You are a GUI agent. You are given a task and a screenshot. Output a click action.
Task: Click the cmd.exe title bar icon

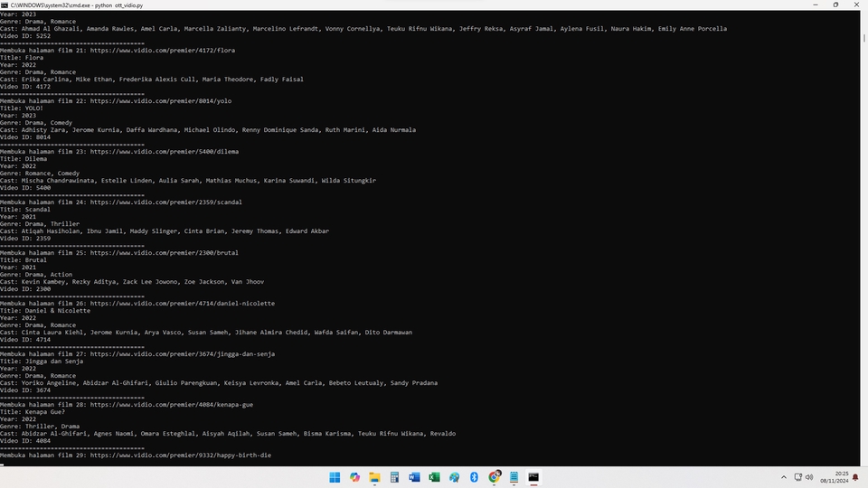(x=5, y=5)
